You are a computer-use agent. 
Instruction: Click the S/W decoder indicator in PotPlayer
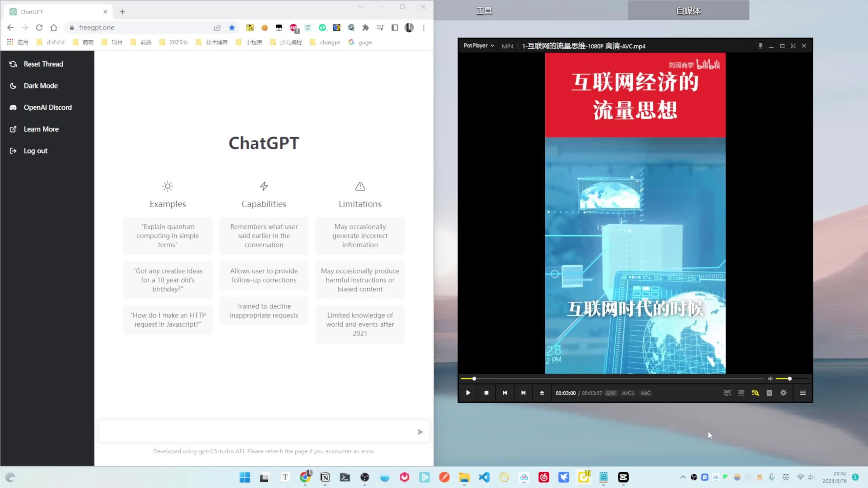point(611,393)
